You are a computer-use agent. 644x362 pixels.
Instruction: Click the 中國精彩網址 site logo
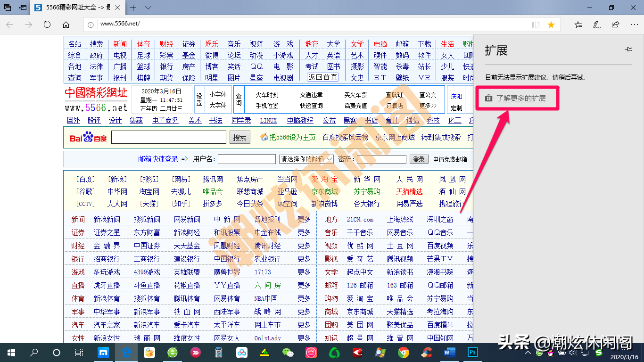pos(96,99)
